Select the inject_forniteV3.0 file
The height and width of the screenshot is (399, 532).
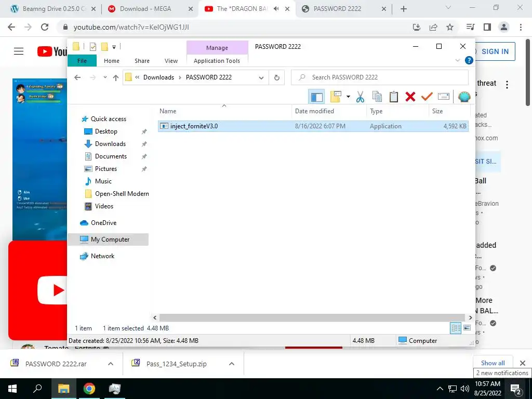pos(313,126)
